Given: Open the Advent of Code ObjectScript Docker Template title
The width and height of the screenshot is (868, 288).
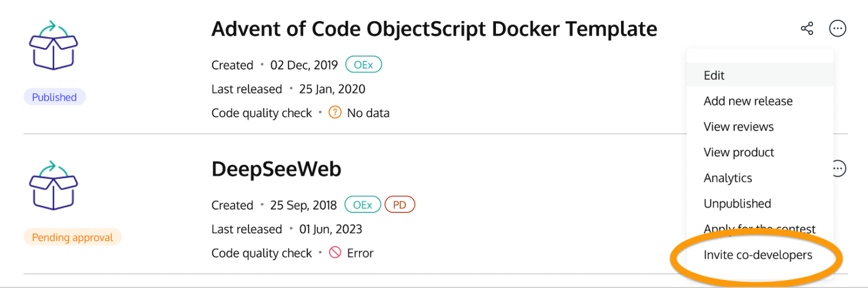Looking at the screenshot, I should pyautogui.click(x=434, y=29).
